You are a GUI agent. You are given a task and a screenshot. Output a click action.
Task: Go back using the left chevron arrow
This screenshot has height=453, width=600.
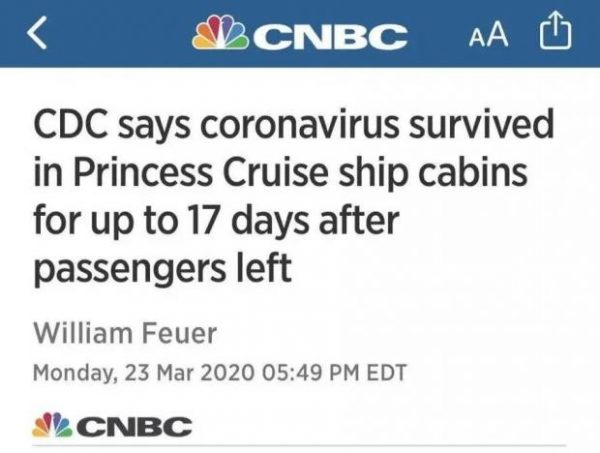(x=37, y=33)
